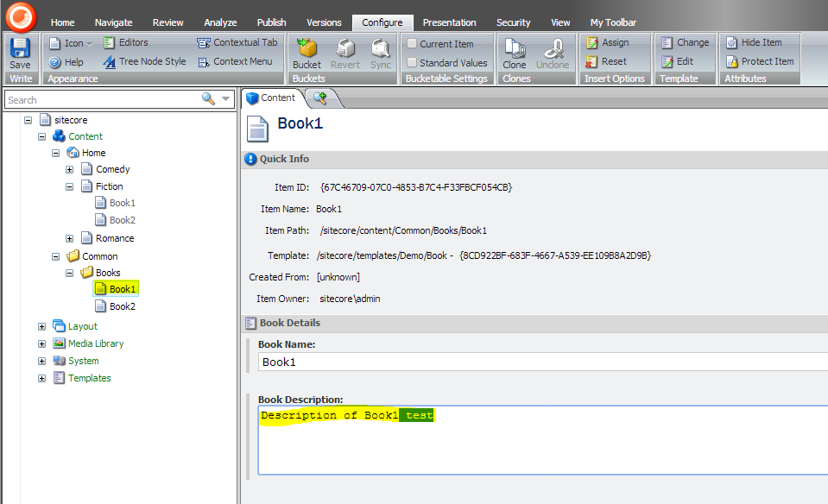828x504 pixels.
Task: Select Book2 under Common Books
Action: (116, 306)
